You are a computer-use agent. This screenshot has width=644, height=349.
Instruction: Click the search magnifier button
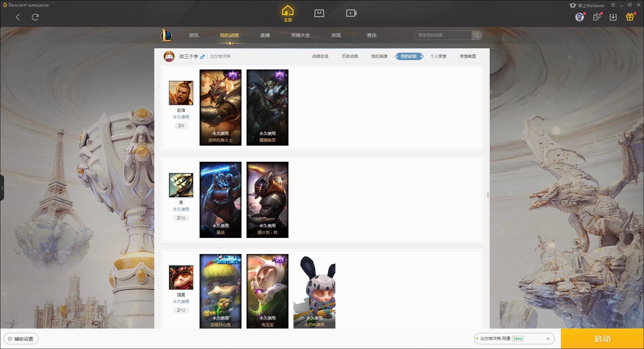click(x=477, y=35)
